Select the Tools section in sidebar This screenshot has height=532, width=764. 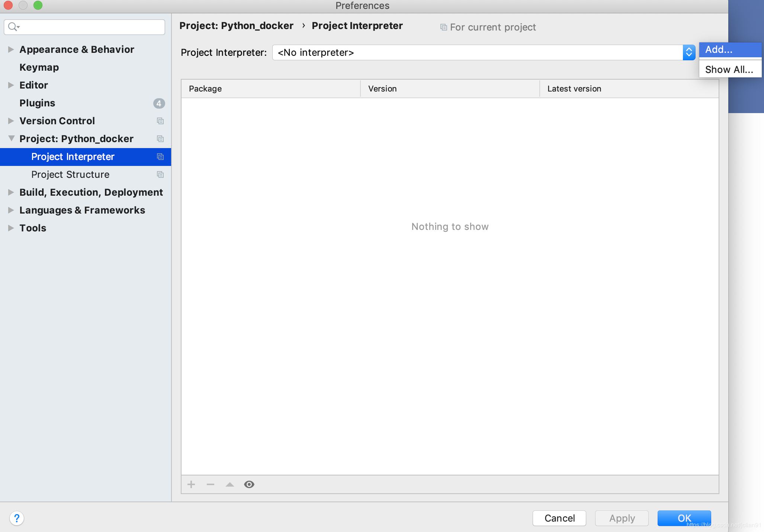[32, 227]
